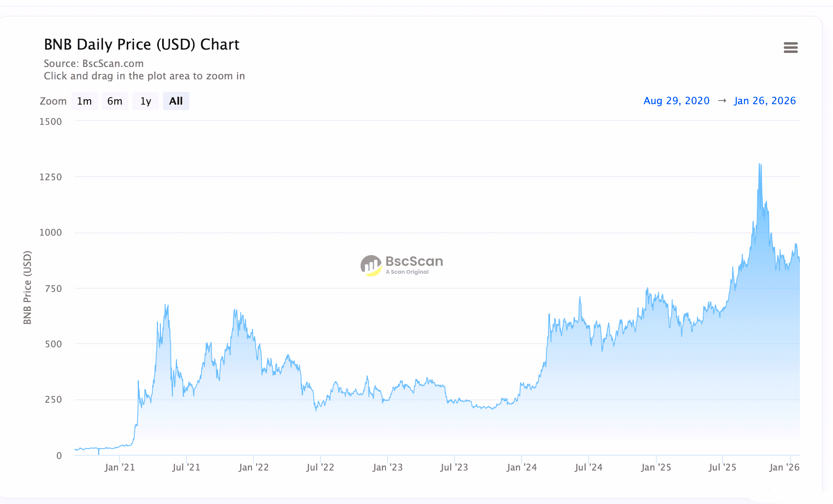The width and height of the screenshot is (833, 504).
Task: Click the Jan '24 x-axis label
Action: [522, 468]
